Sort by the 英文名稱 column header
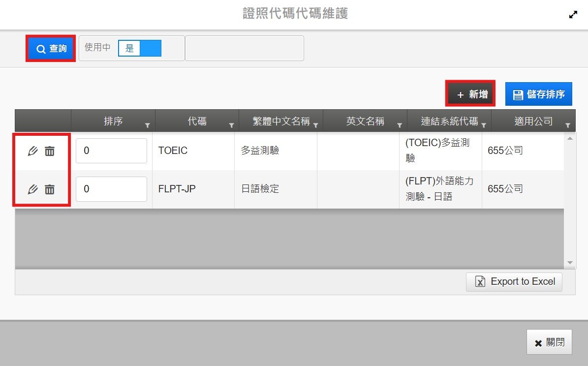Image resolution: width=588 pixels, height=366 pixels. coord(365,121)
